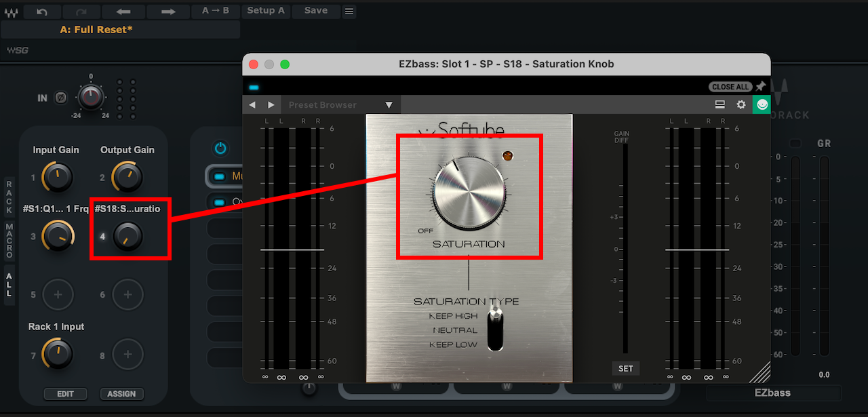Select KEEP LOW saturation type label
Viewport: 868px width, 417px height.
[453, 344]
